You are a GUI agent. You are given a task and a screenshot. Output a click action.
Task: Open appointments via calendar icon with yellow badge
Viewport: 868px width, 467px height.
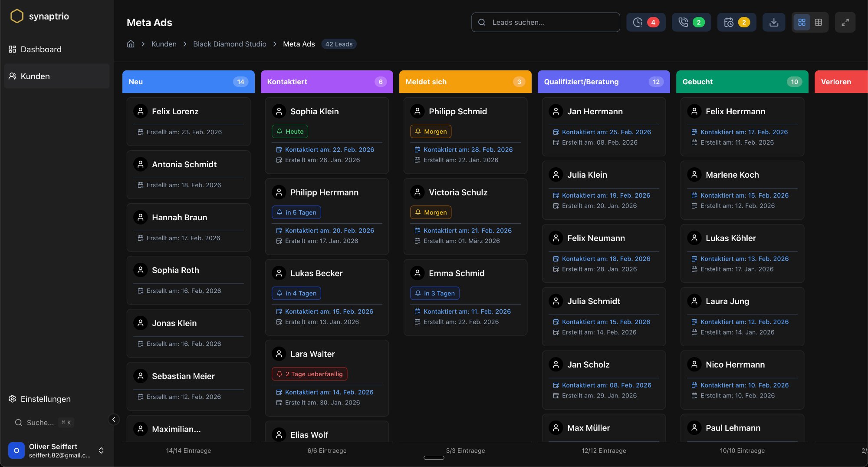[736, 22]
